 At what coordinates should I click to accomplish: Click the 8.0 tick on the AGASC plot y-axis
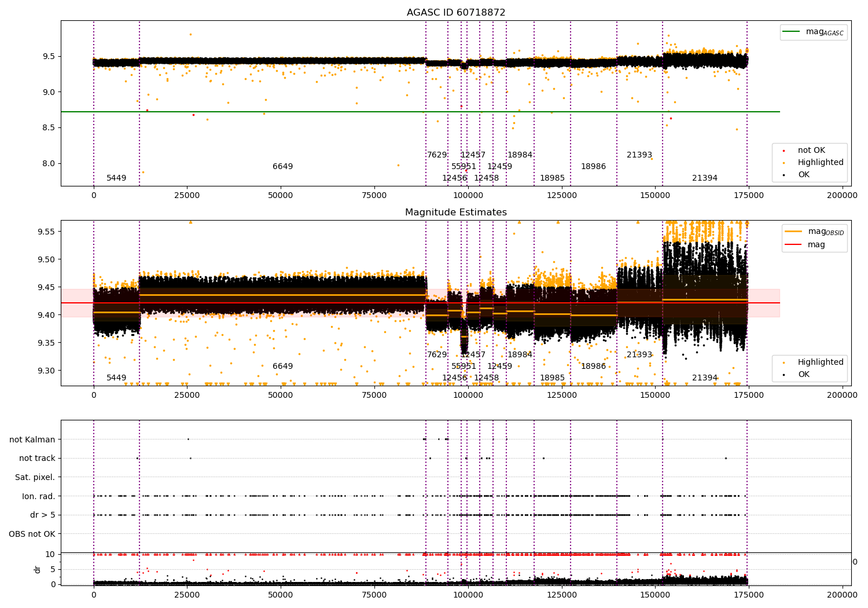(x=48, y=163)
